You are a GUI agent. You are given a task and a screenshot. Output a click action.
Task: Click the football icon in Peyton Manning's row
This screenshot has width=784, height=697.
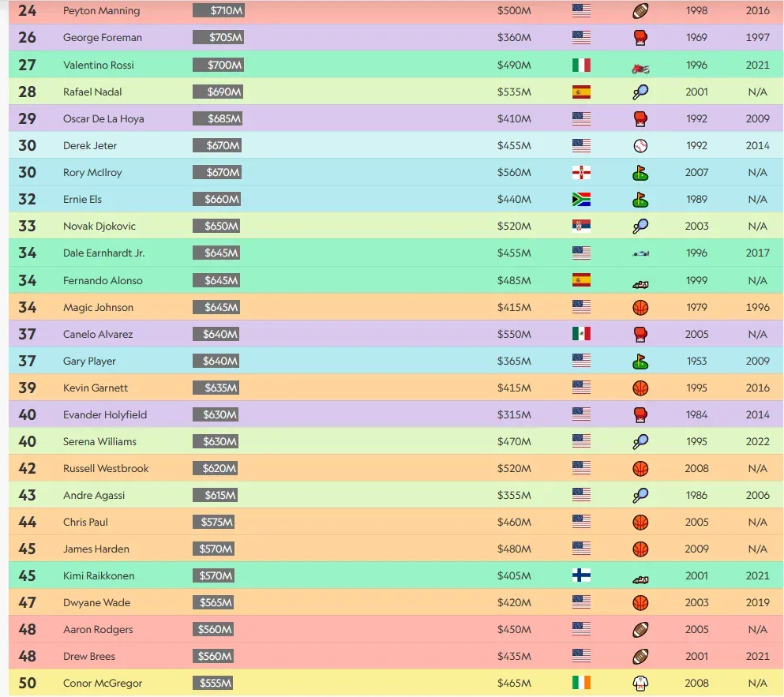(640, 11)
